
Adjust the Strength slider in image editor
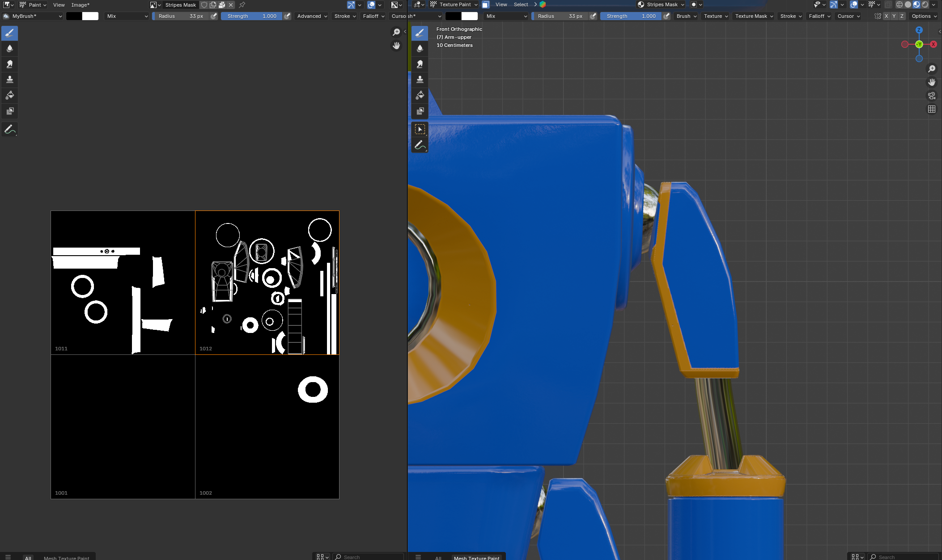pos(251,16)
